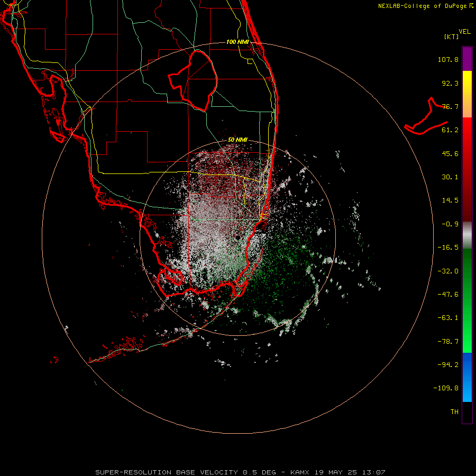The image size is (476, 476).
Task: Click the 50 NMI range ring label
Action: (x=237, y=140)
